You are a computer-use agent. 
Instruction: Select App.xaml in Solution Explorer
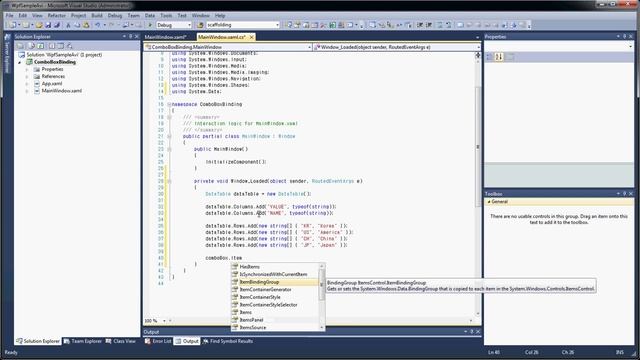(x=52, y=84)
